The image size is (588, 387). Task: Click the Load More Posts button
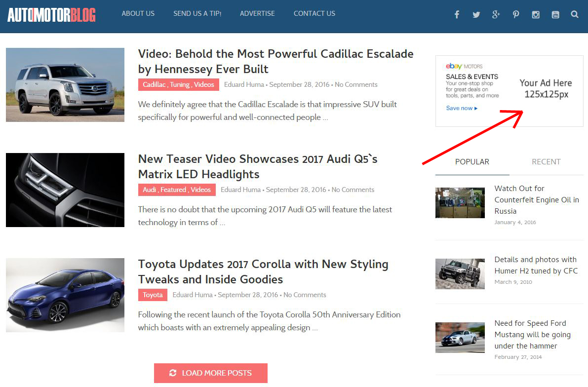tap(211, 373)
